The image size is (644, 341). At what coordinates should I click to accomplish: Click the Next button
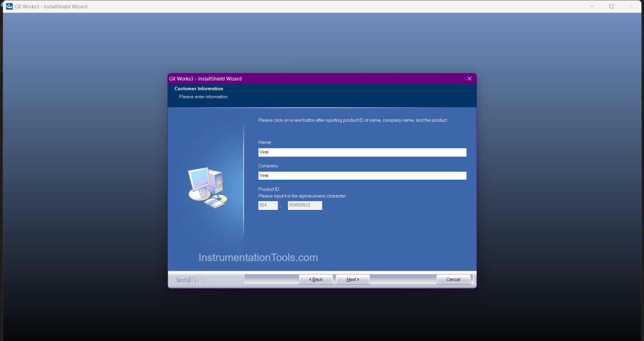coord(353,279)
